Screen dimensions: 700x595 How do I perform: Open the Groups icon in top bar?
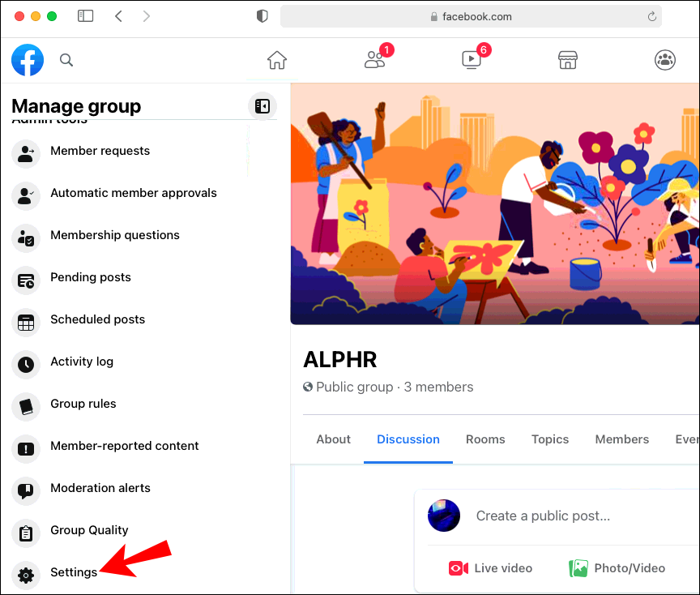[664, 60]
